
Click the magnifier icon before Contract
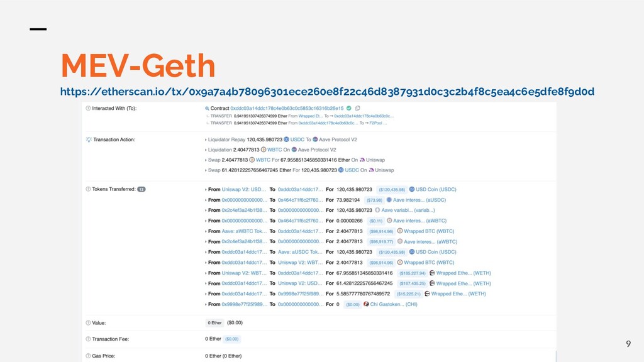[207, 108]
